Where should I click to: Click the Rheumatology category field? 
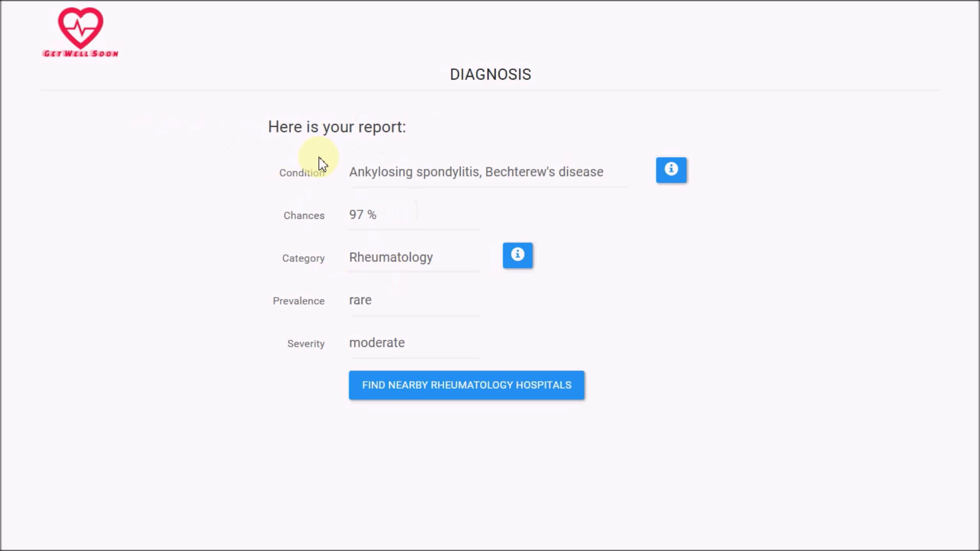[390, 257]
